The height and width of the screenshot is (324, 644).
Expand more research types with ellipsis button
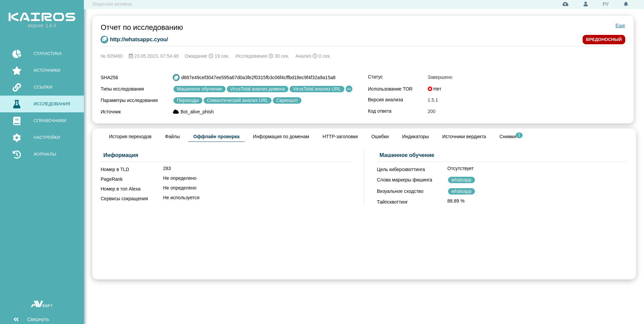coord(349,89)
